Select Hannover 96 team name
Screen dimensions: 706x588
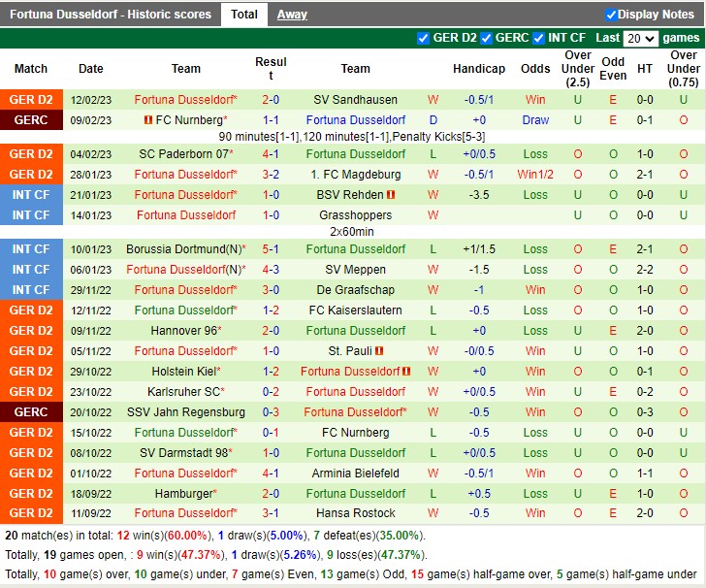(x=184, y=331)
